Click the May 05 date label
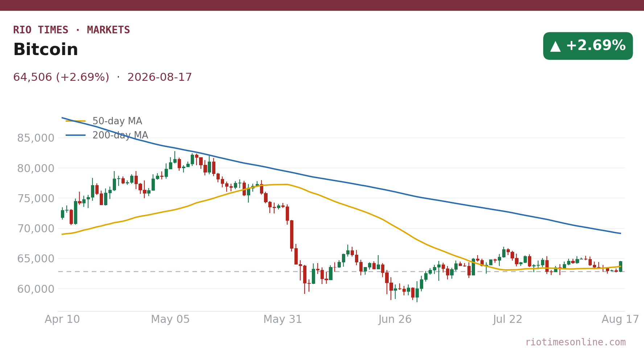644x362 pixels. point(170,320)
